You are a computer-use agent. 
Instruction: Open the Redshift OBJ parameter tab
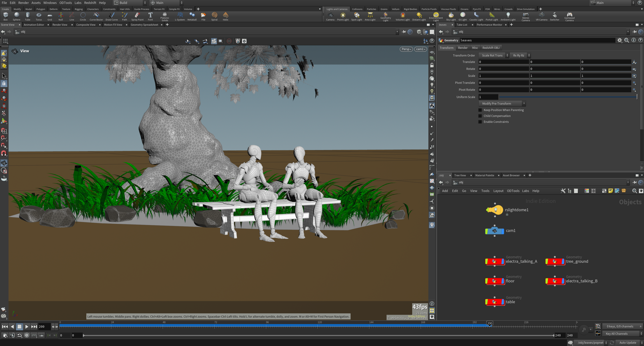click(x=491, y=48)
